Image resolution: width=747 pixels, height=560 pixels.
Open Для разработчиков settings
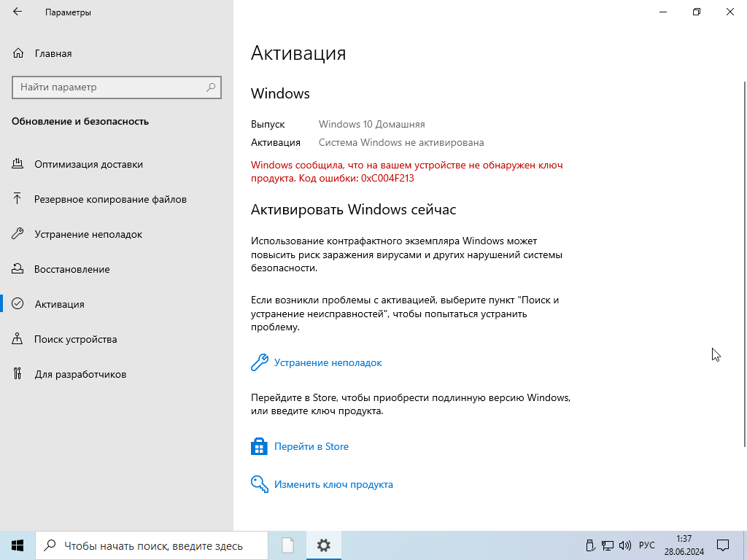pos(80,374)
